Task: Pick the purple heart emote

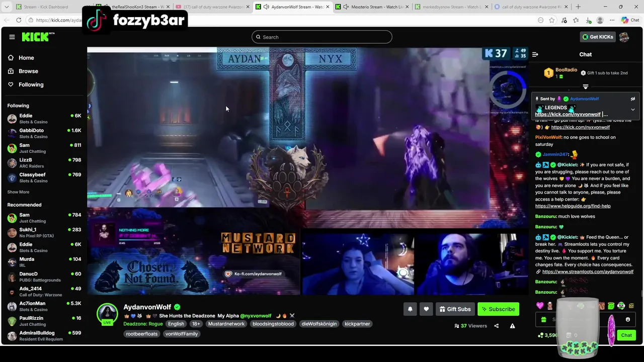Action: tap(540, 306)
